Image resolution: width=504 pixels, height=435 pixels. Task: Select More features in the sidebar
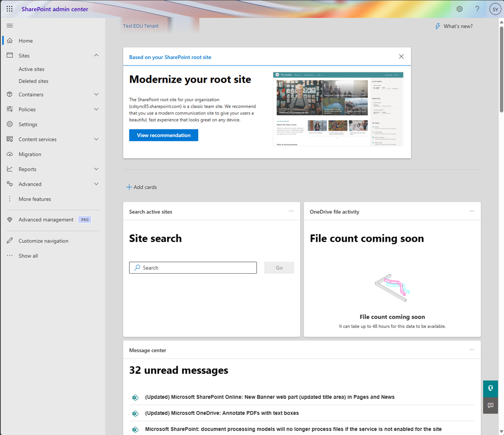pyautogui.click(x=35, y=199)
